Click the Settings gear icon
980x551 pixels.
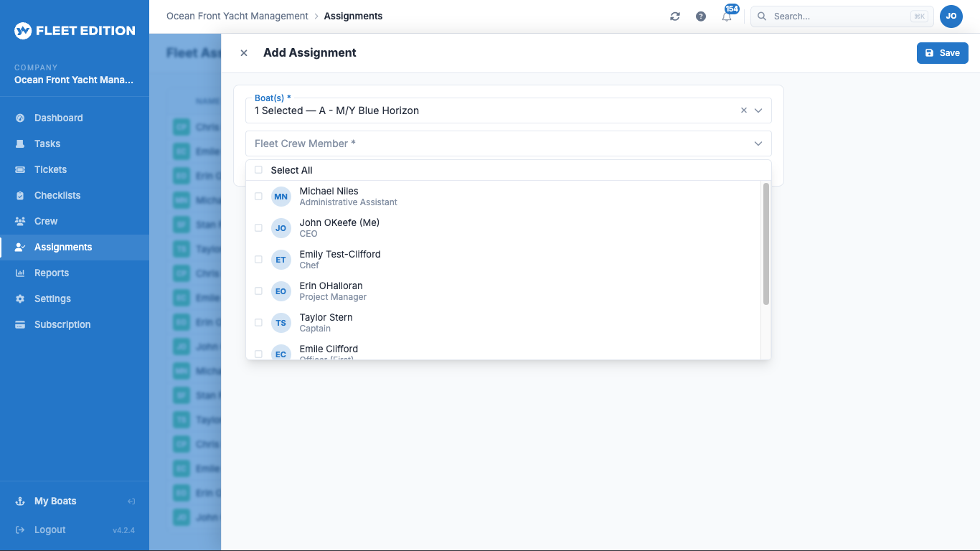tap(20, 298)
